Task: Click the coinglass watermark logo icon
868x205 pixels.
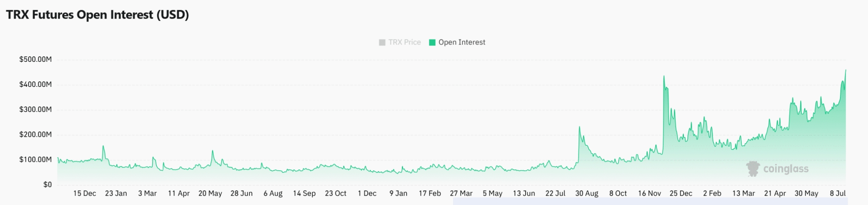Action: (753, 169)
